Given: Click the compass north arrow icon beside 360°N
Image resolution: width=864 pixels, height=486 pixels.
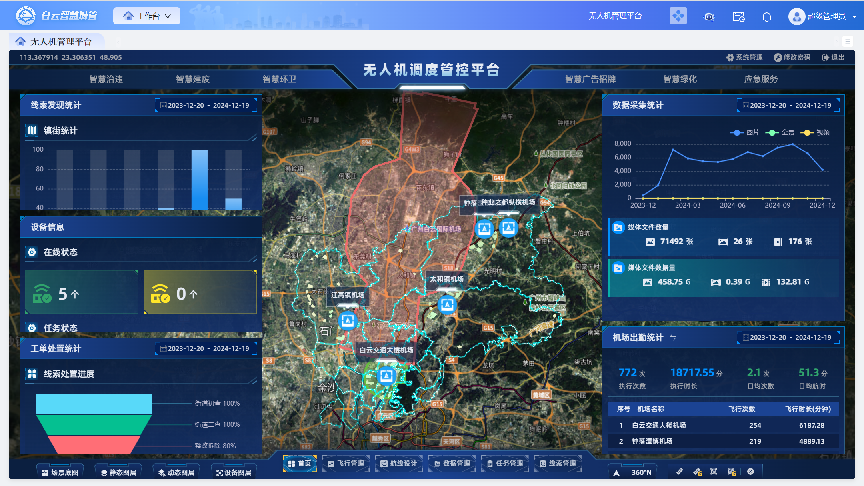Looking at the screenshot, I should [x=617, y=471].
